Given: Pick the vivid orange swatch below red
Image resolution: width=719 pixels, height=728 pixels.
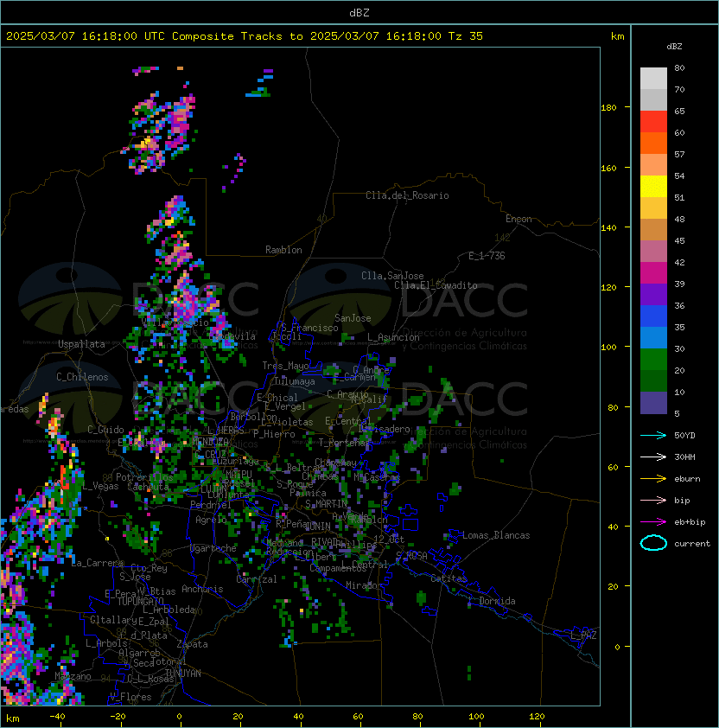Looking at the screenshot, I should [x=653, y=143].
